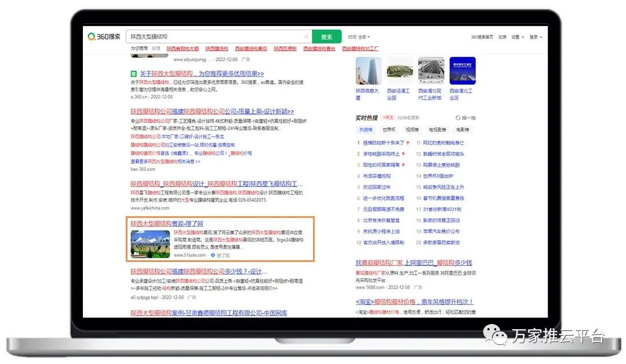Click the membrane structure thumbnail in 搜了网 result

pos(150,243)
